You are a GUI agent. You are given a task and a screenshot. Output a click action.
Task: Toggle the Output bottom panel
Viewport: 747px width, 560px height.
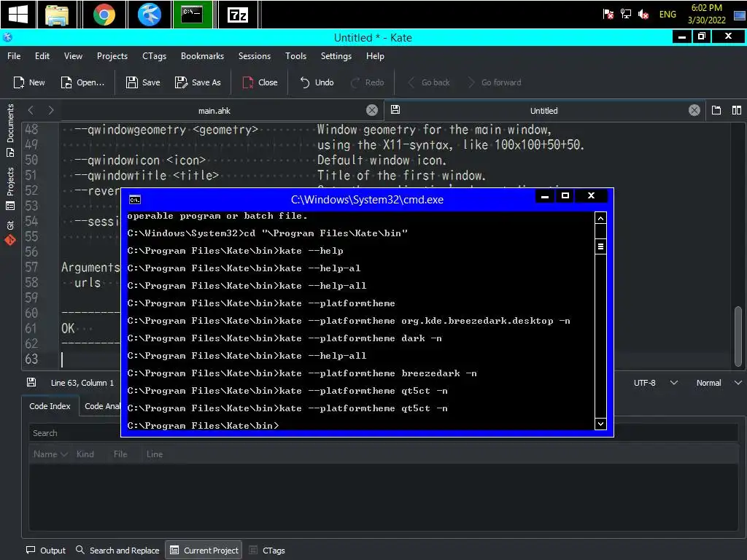click(x=46, y=551)
